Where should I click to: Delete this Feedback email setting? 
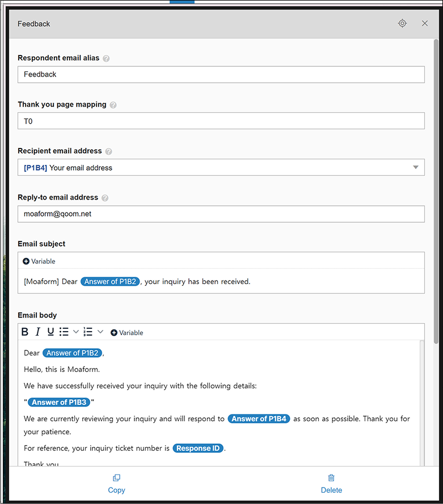coord(331,484)
